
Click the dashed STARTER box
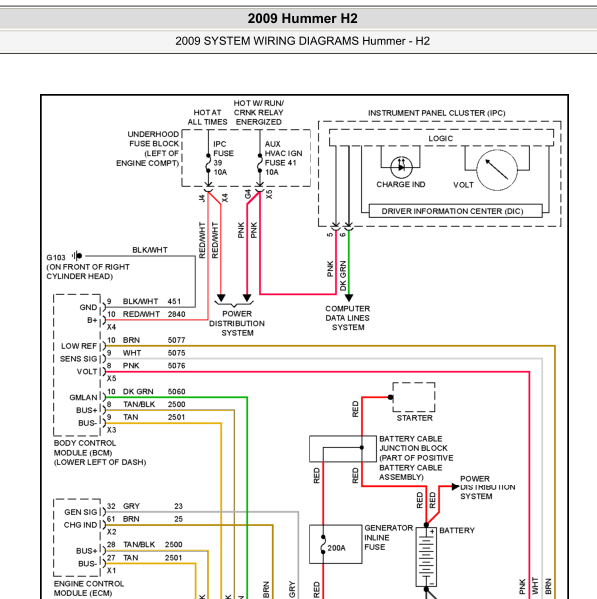point(414,397)
